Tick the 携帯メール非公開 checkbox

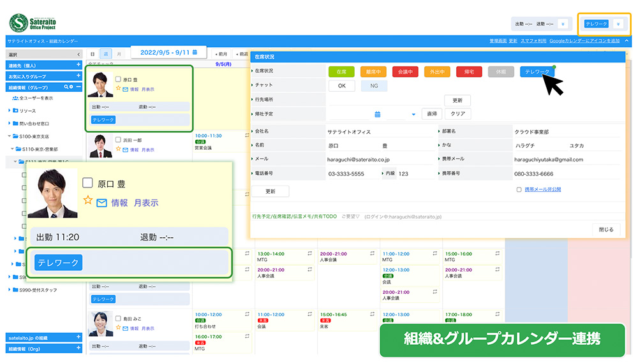519,189
